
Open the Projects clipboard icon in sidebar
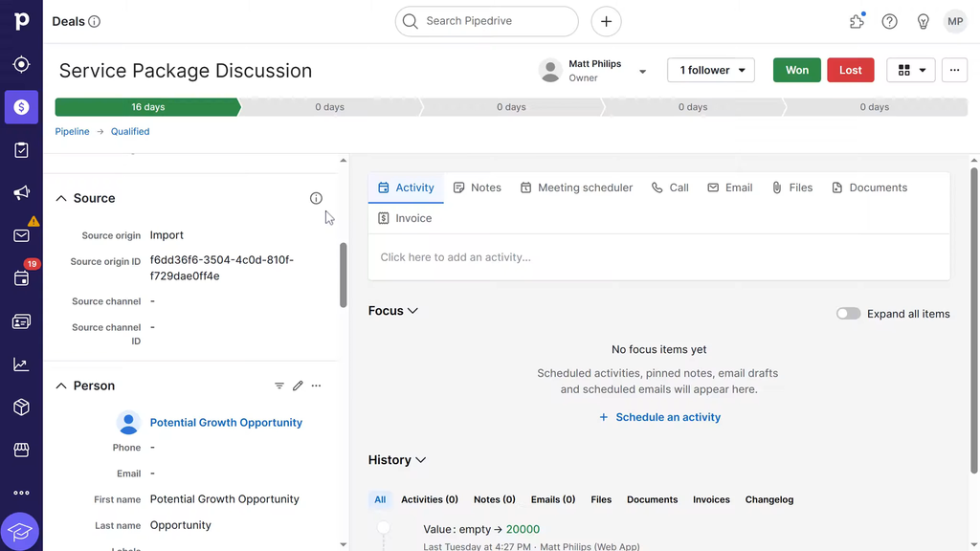21,150
